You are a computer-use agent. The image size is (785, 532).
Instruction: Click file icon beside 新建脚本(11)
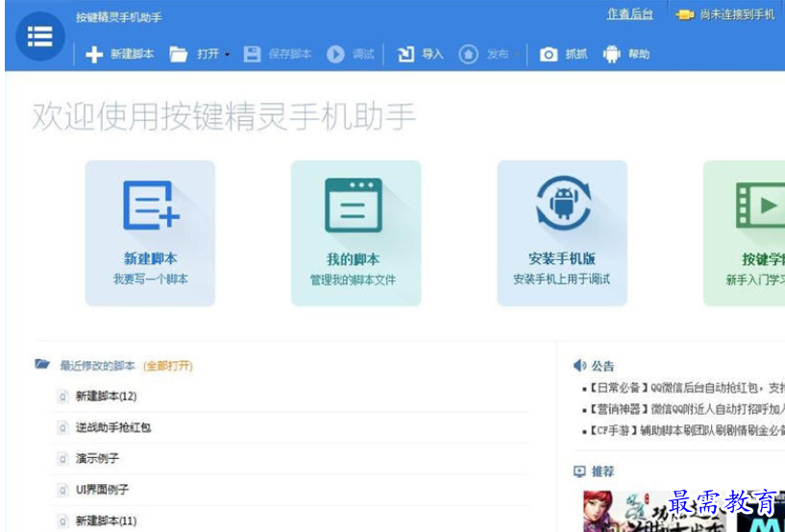[x=62, y=521]
